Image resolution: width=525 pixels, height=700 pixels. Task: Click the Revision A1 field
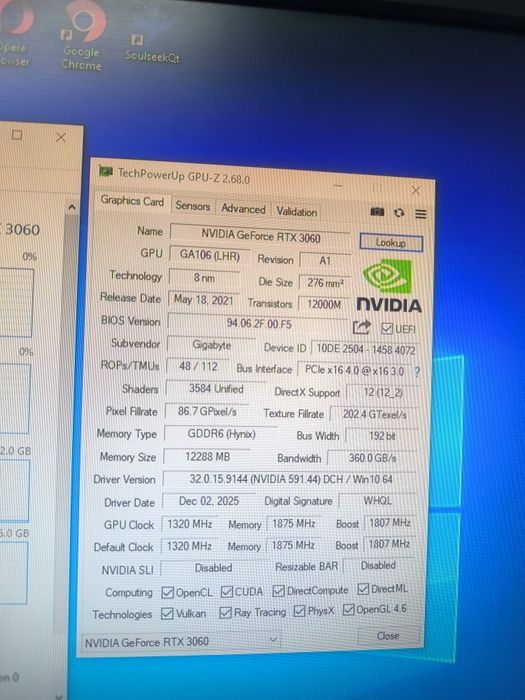[x=325, y=261]
